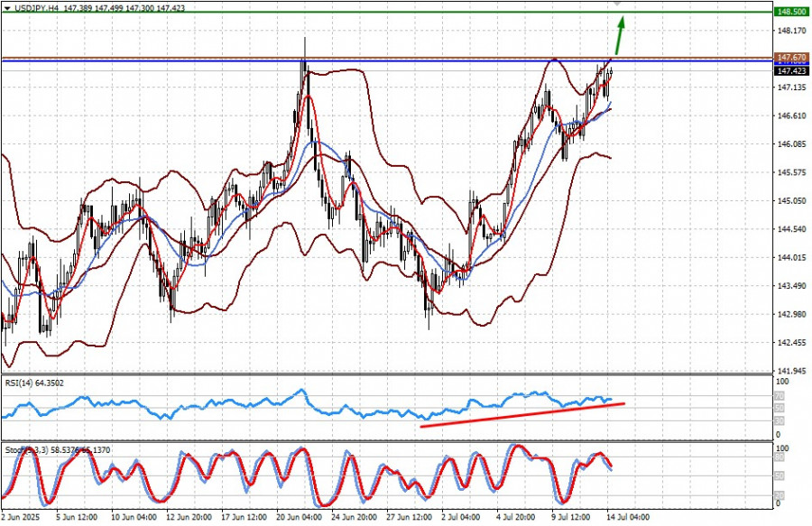This screenshot has width=812, height=526.
Task: Click the 17 Jun 12:00 time label
Action: tap(244, 517)
